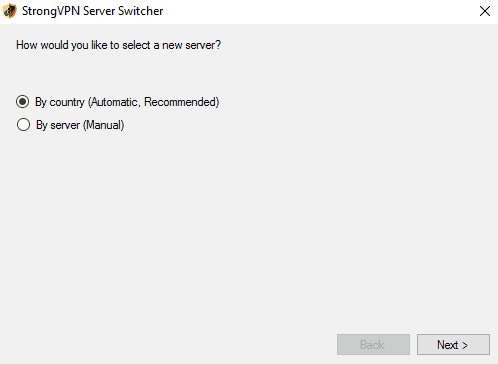Select the By country radio button
The height and width of the screenshot is (365, 498).
[23, 102]
